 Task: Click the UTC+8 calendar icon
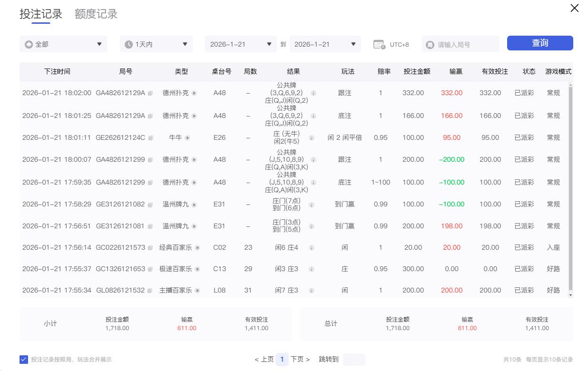tap(380, 43)
